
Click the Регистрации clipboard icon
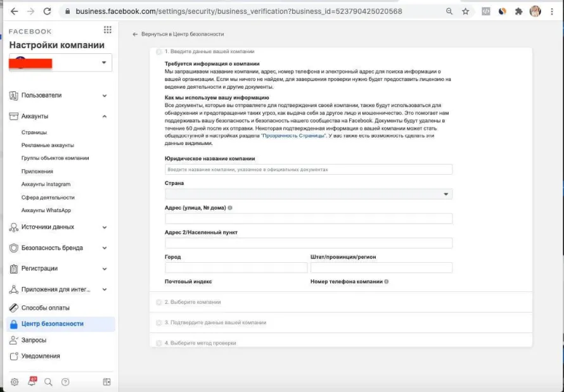[x=14, y=269]
